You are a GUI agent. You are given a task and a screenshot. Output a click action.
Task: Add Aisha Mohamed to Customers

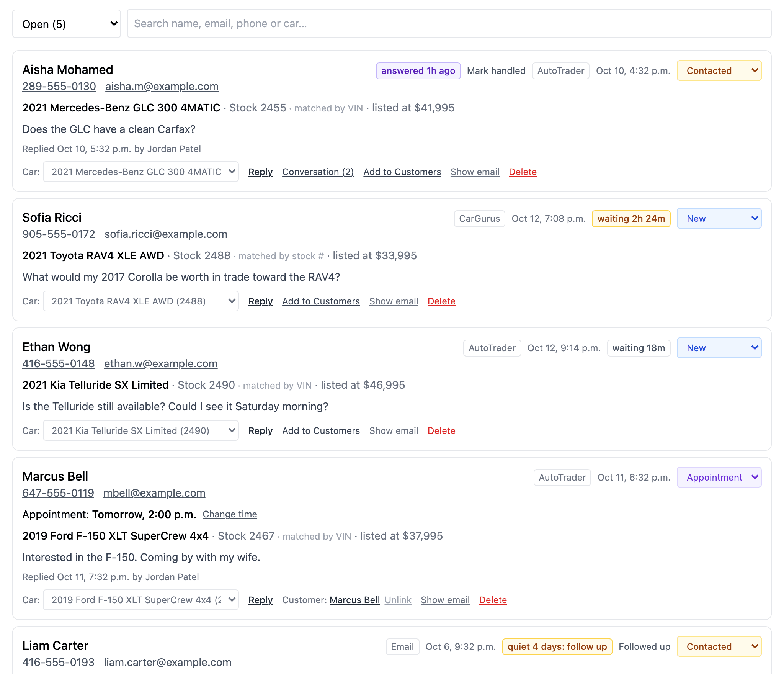pos(402,172)
